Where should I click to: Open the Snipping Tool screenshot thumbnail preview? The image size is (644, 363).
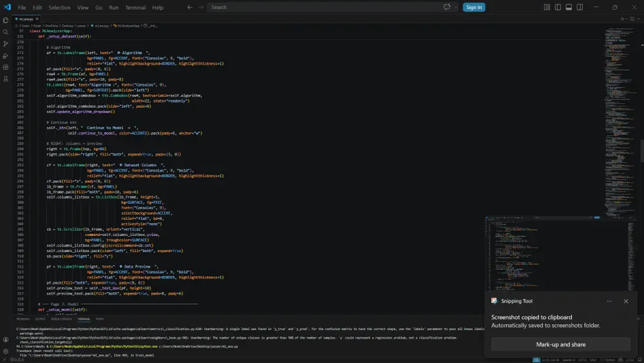561,253
